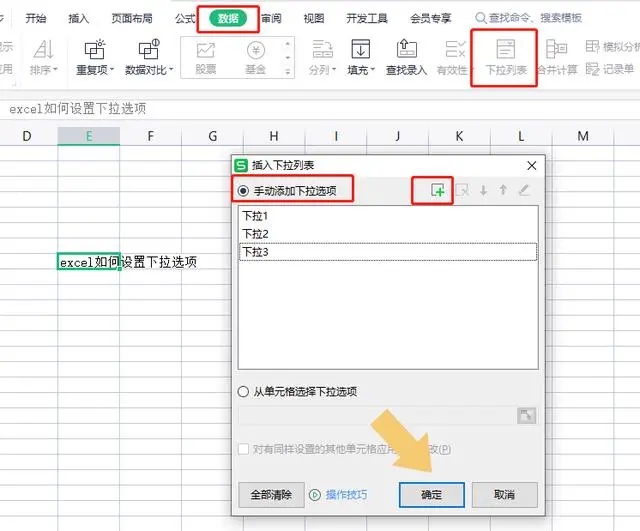
Task: Click the 股票 stock icon
Action: click(x=206, y=57)
